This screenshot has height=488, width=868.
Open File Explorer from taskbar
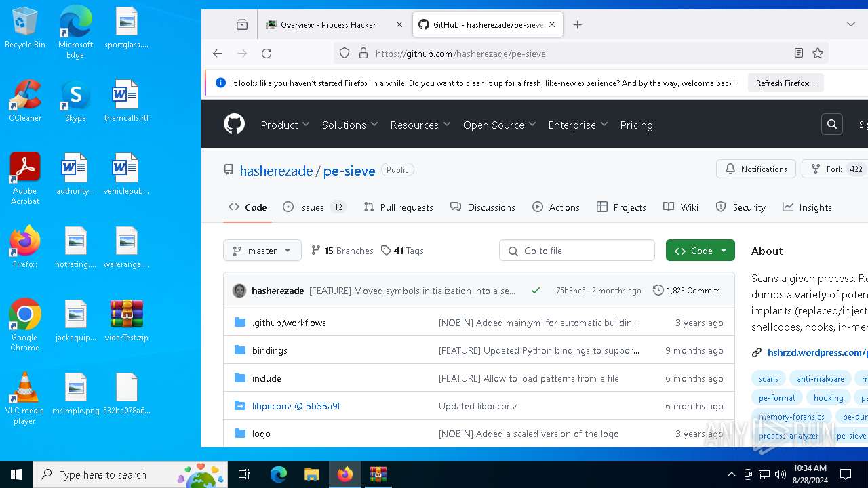click(x=311, y=474)
